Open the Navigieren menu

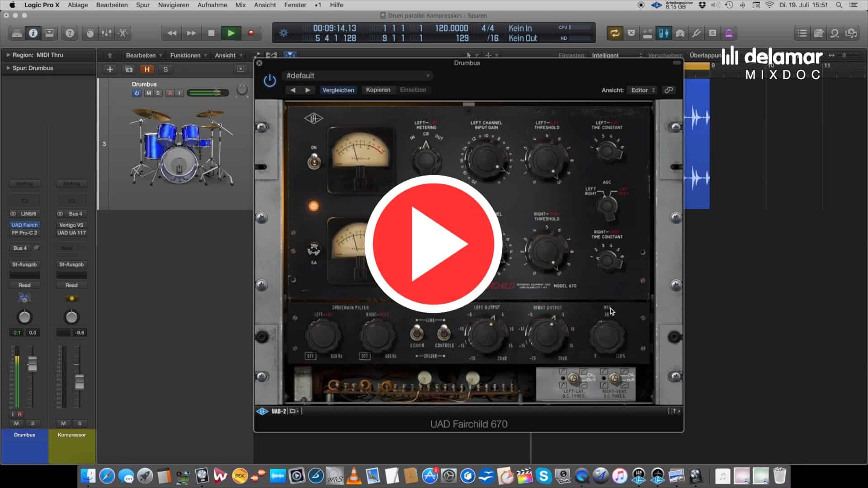click(x=174, y=5)
